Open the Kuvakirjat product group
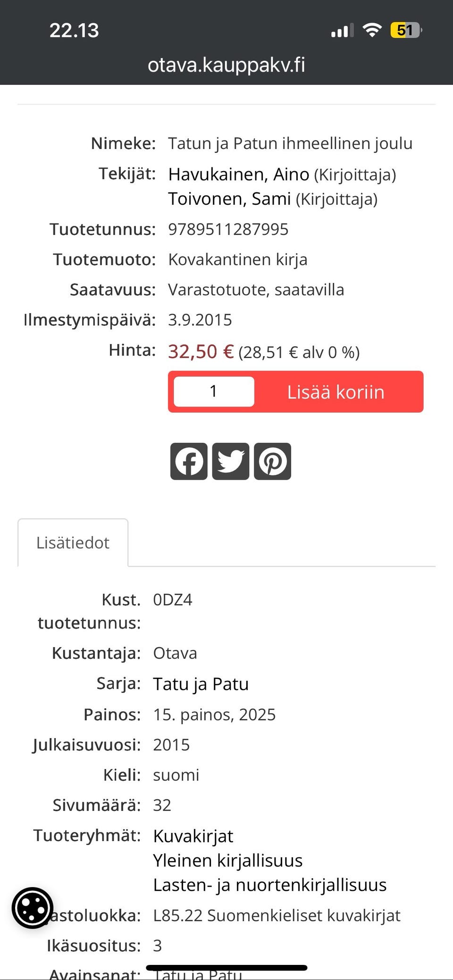453x980 pixels. pyautogui.click(x=193, y=836)
